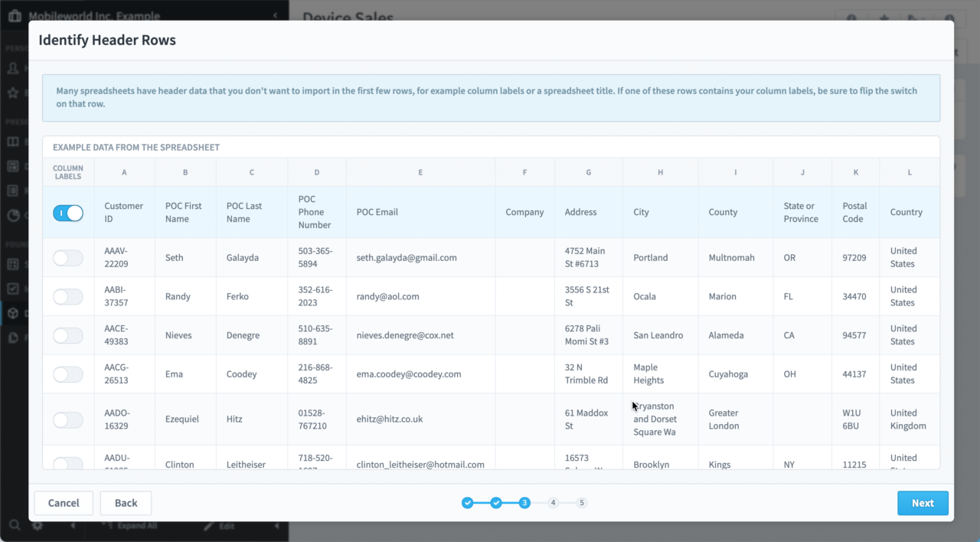Click the briefcase icon beside Mobileworld Inc. Example
This screenshot has width=980, height=542.
tap(14, 16)
